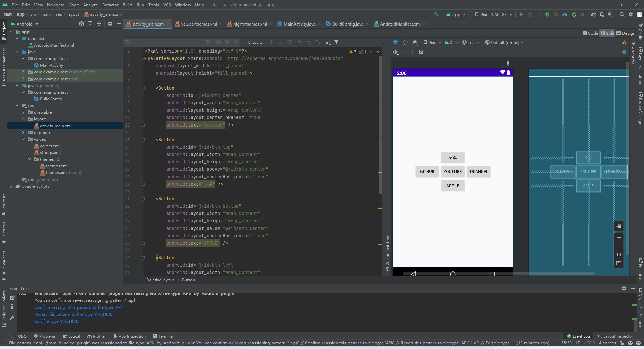Clear Event Log with trash icon
This screenshot has height=349, width=644.
pyautogui.click(x=12, y=307)
